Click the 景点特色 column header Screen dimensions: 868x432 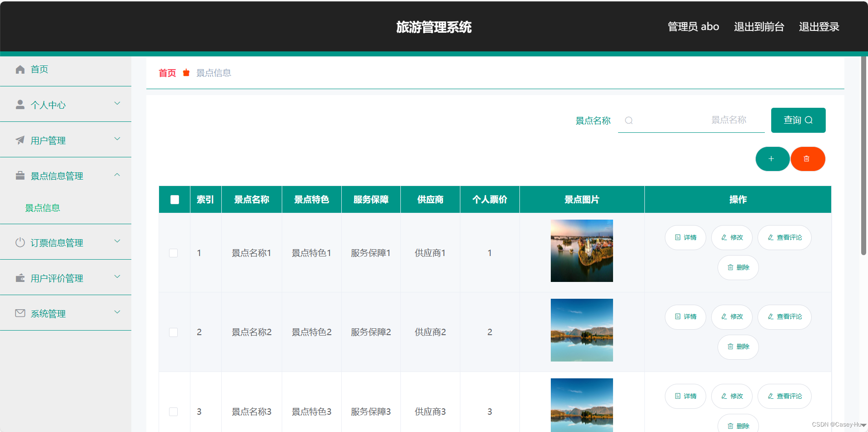click(312, 200)
